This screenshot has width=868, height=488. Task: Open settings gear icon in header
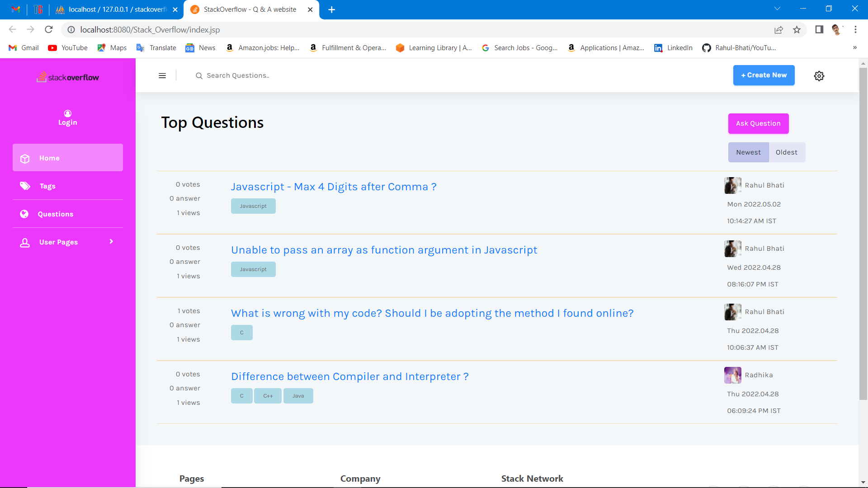pos(819,76)
